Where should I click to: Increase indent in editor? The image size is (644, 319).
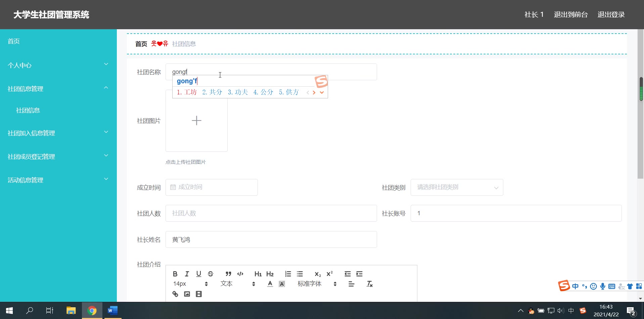359,274
